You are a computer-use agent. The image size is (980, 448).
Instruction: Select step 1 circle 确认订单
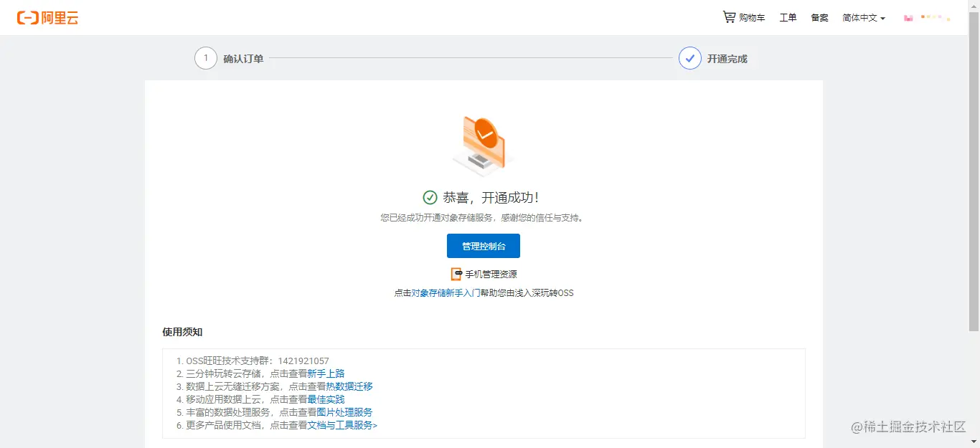tap(206, 58)
